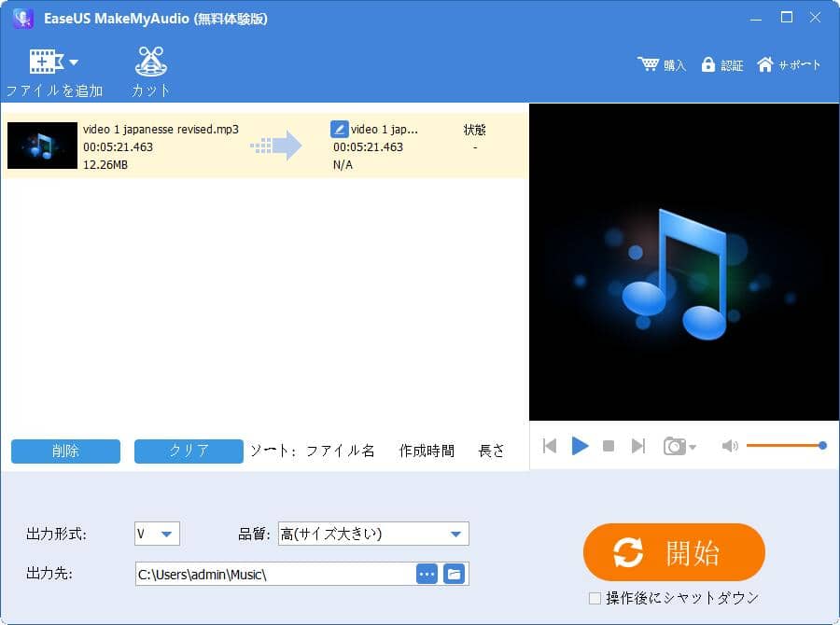Screen dimensions: 840x625
Task: Open サポート via the home icon
Action: (x=765, y=64)
